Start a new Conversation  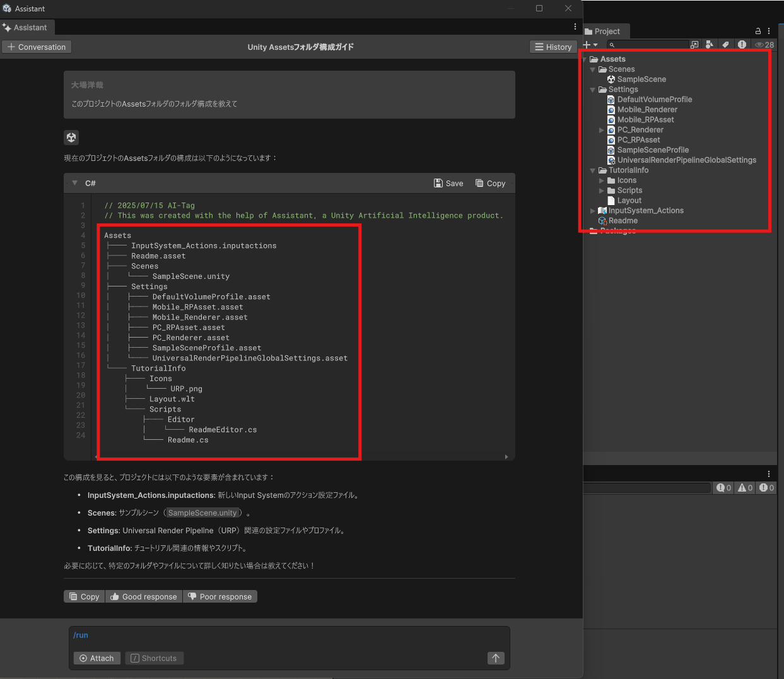pyautogui.click(x=36, y=47)
